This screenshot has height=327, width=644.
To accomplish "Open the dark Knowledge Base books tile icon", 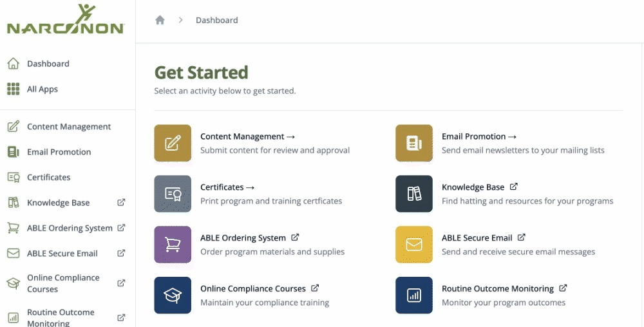I will [x=413, y=194].
